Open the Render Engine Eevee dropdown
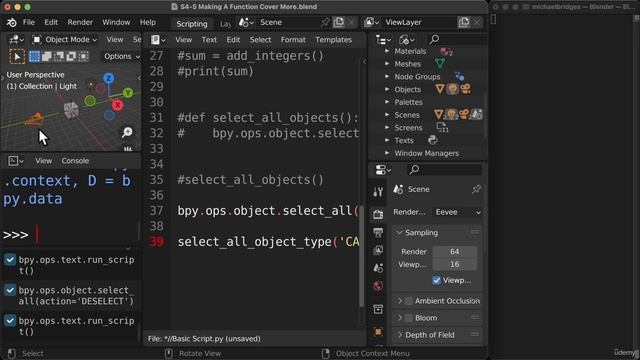Viewport: 640px width, 360px height. coord(458,212)
